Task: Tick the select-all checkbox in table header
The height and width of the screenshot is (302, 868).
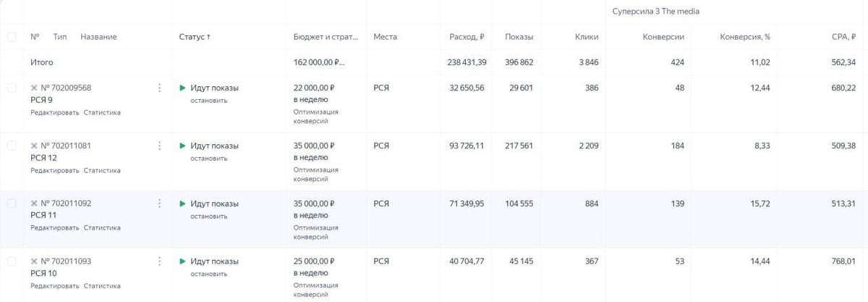Action: 12,37
